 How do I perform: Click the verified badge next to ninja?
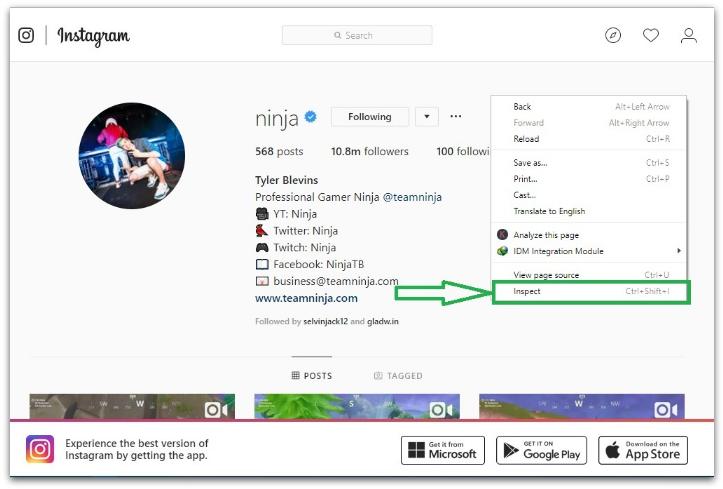[x=311, y=117]
